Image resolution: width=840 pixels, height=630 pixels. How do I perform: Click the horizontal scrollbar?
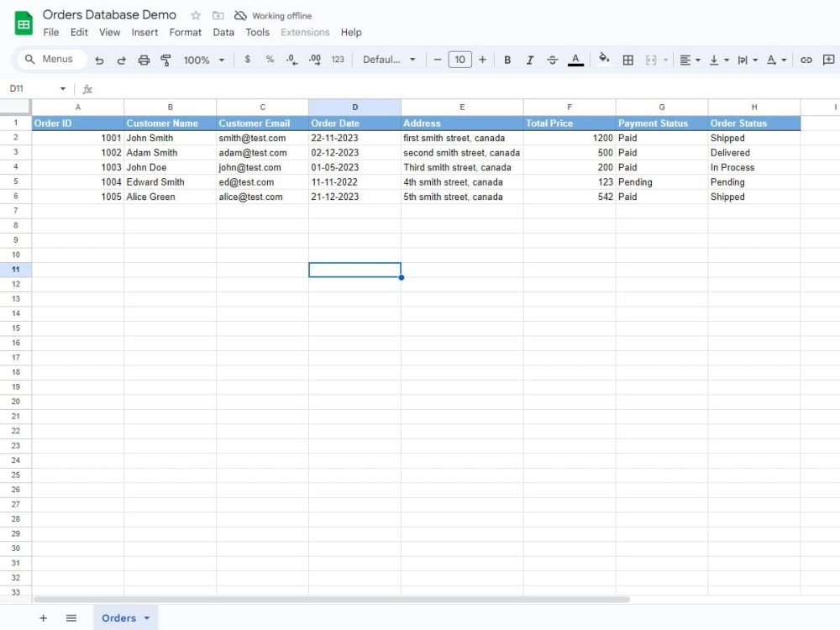331,600
